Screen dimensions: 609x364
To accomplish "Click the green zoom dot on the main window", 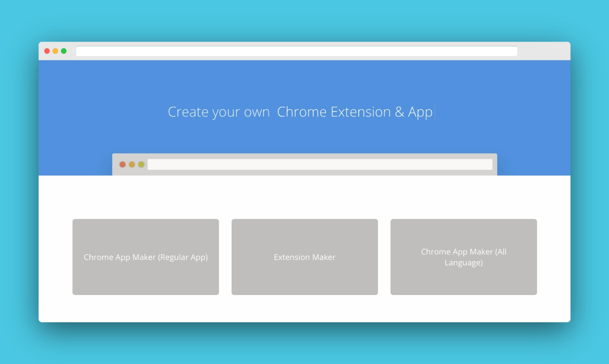I will click(63, 50).
